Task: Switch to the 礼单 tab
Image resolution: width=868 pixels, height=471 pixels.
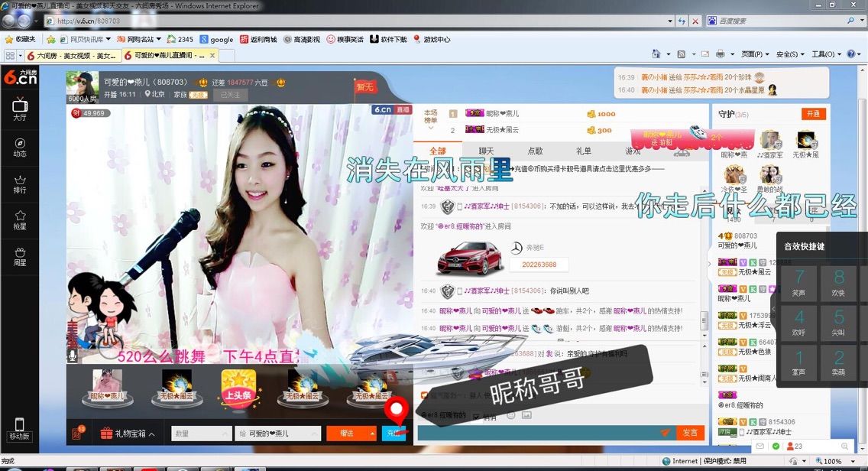Action: point(584,151)
